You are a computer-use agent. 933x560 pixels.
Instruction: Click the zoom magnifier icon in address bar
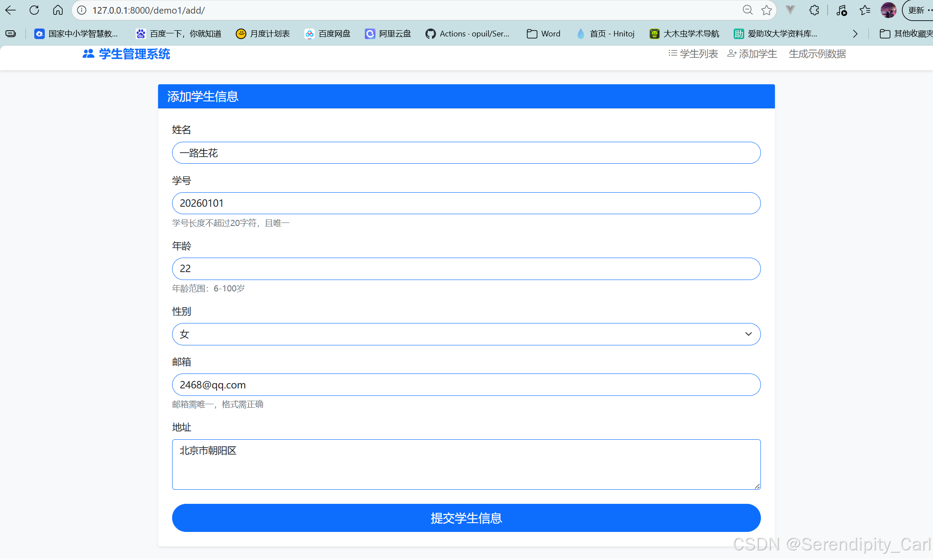(747, 10)
